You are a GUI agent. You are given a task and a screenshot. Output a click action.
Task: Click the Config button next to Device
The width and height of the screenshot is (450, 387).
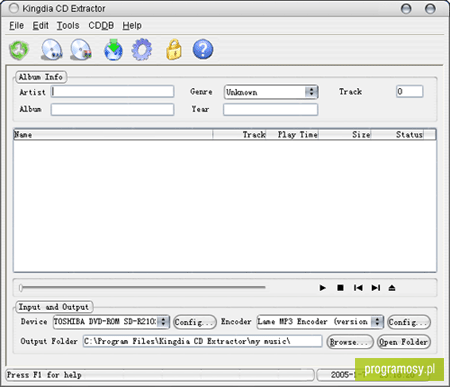click(195, 322)
